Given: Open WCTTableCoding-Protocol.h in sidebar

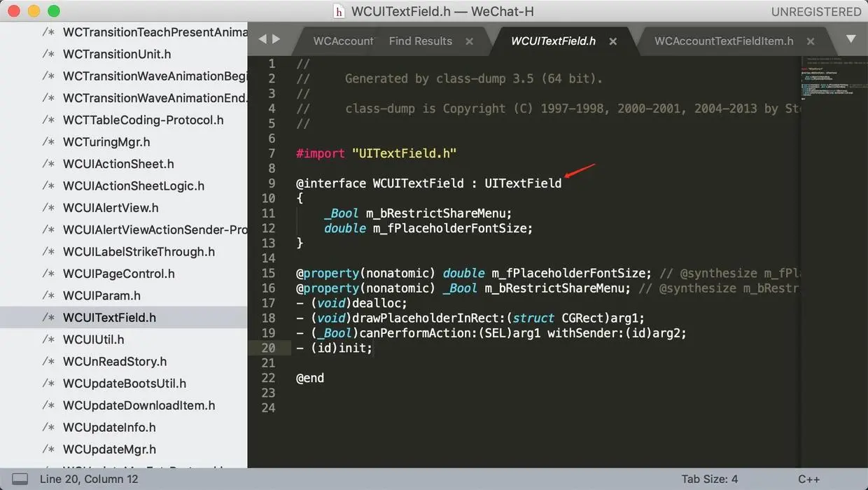Looking at the screenshot, I should pyautogui.click(x=143, y=120).
